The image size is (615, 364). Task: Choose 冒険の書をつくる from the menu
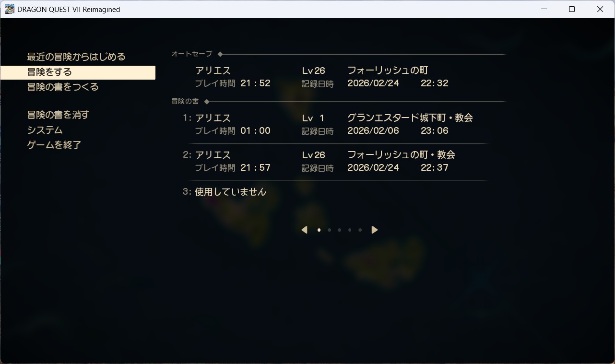pyautogui.click(x=63, y=87)
